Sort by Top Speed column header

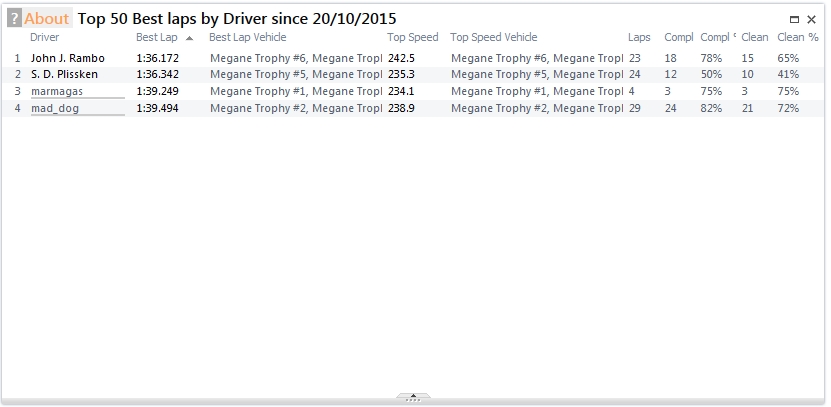(413, 37)
